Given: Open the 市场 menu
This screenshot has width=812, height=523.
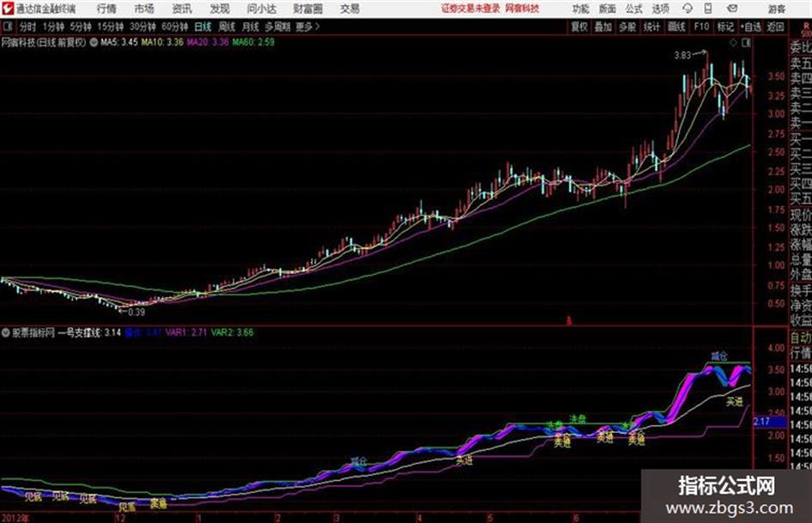Looking at the screenshot, I should click(144, 9).
